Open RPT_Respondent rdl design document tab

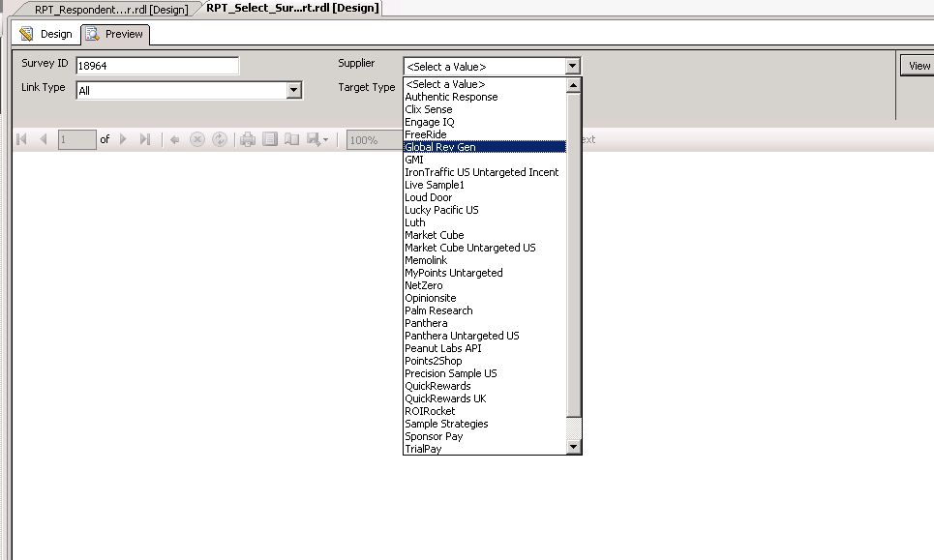point(110,10)
